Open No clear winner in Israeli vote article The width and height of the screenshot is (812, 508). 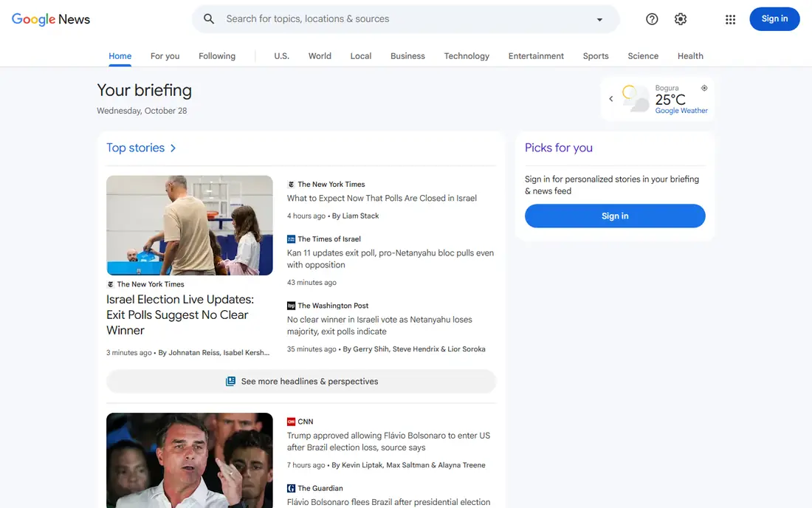[x=379, y=326]
